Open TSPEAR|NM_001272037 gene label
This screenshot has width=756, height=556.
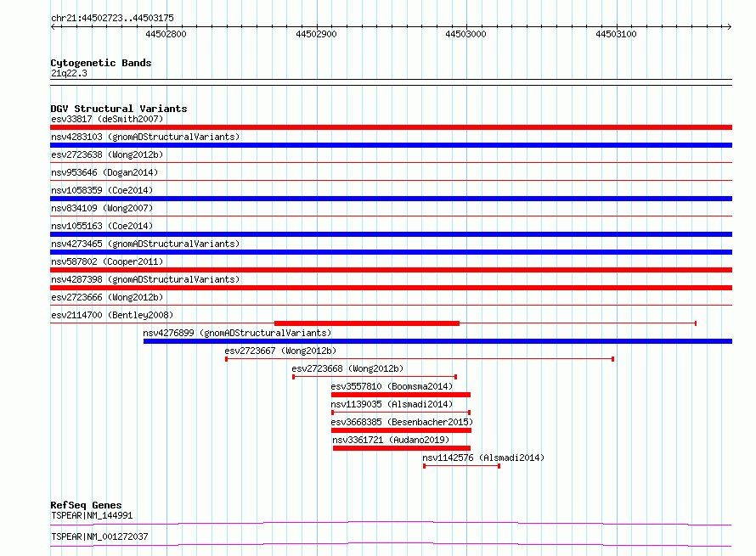click(99, 536)
